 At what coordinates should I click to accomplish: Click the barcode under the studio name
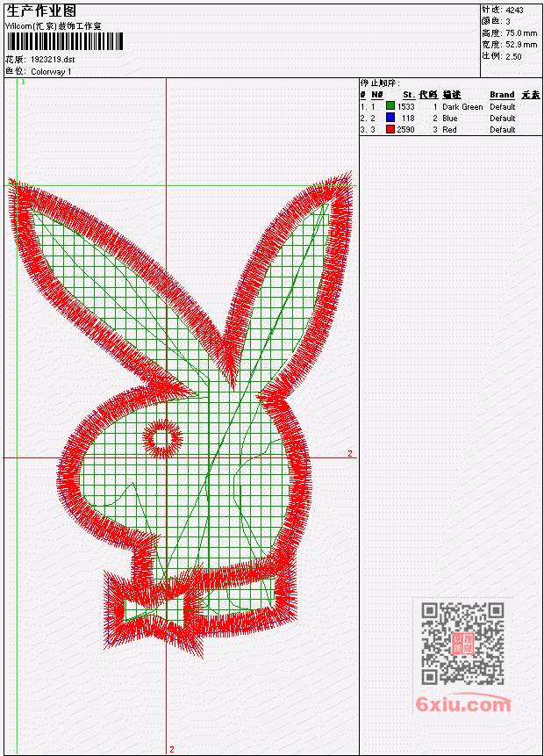[65, 41]
